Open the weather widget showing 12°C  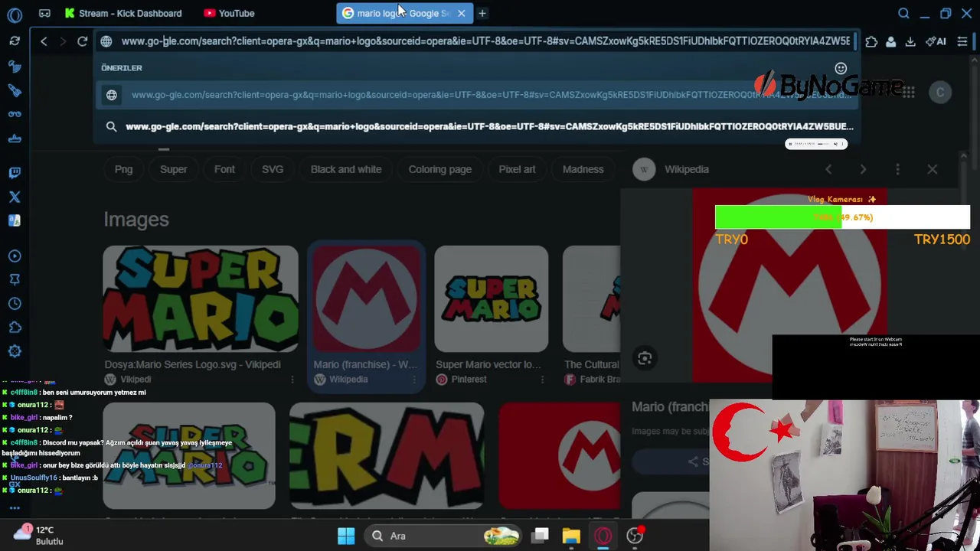tap(40, 535)
